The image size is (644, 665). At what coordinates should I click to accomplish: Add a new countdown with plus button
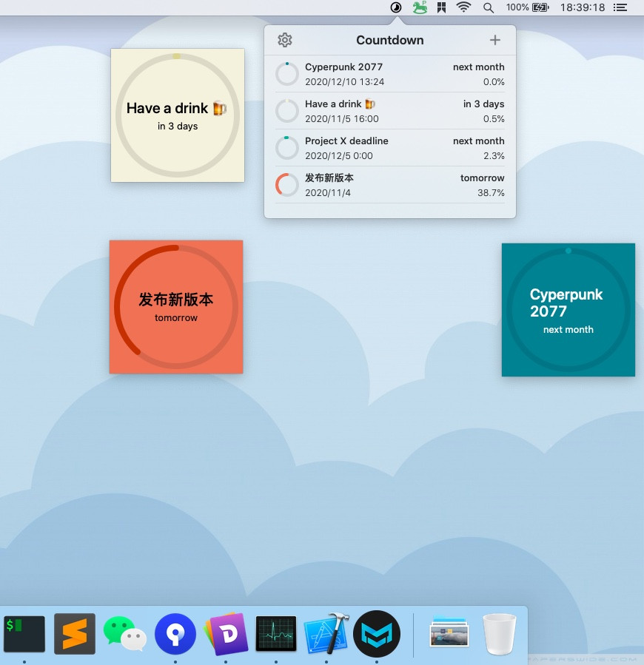point(494,40)
